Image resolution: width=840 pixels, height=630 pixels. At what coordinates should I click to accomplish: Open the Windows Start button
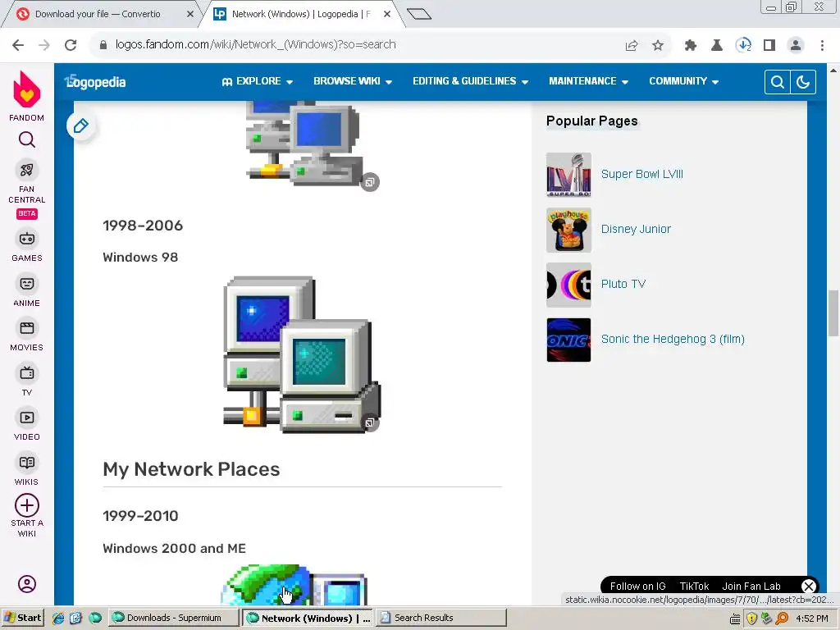point(22,618)
